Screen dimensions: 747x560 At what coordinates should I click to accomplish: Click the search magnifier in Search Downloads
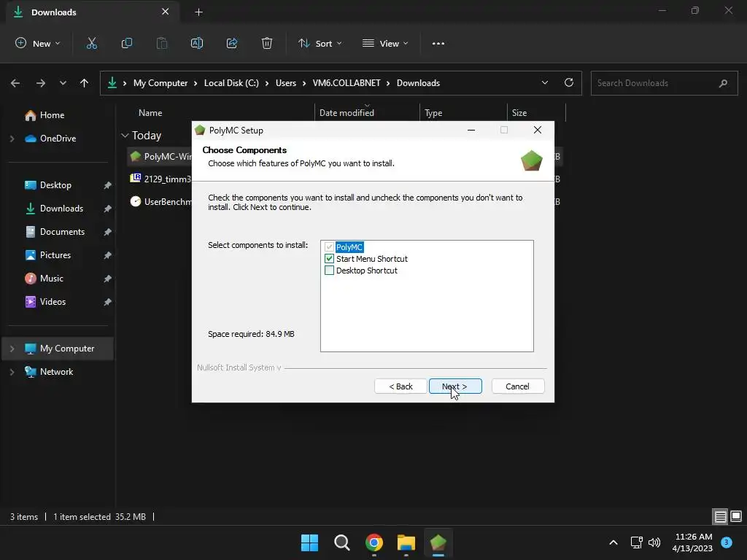point(723,83)
